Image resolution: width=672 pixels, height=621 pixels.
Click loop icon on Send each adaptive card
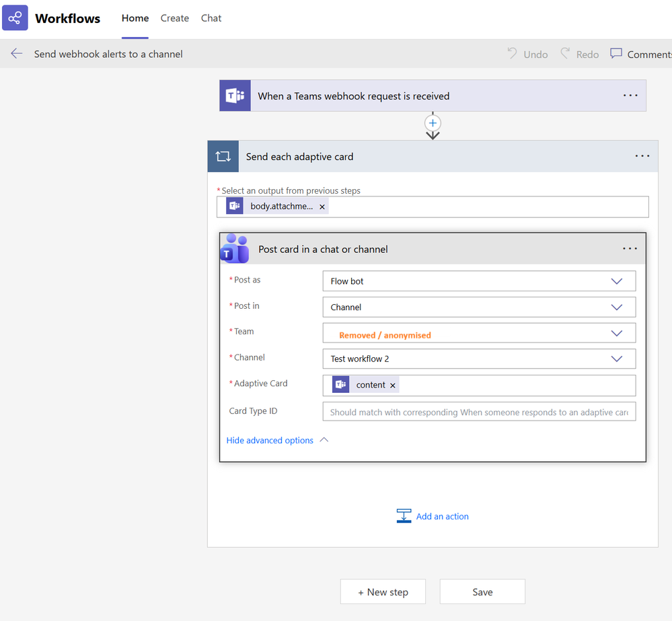tap(223, 157)
